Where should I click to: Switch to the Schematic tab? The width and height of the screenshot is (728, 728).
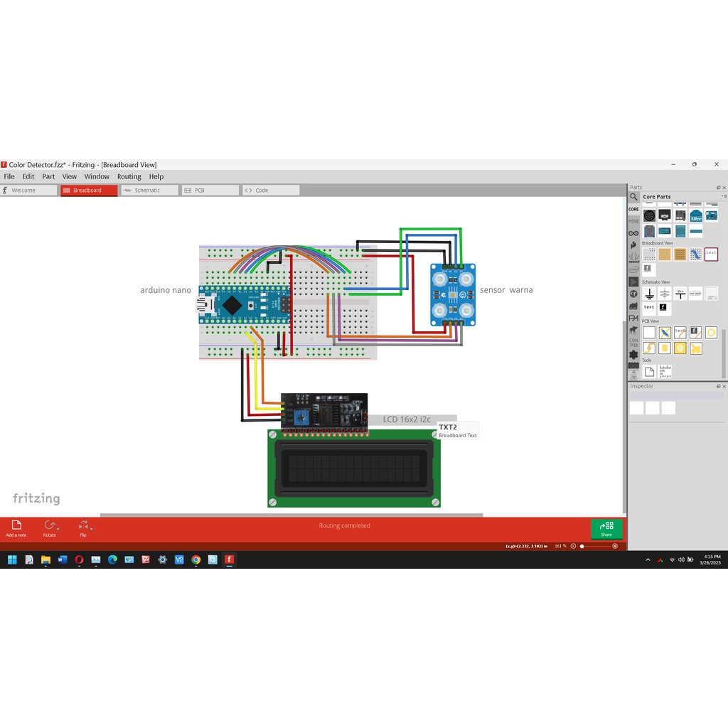tap(148, 191)
